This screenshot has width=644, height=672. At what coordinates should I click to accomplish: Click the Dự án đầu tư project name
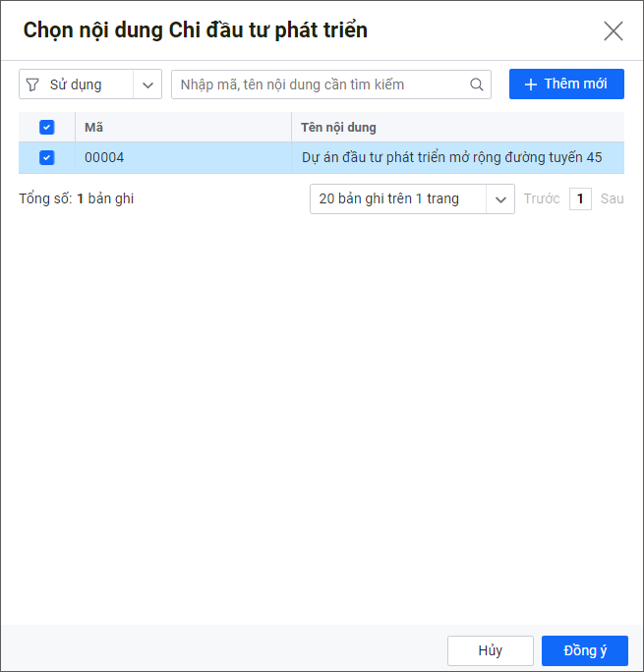click(451, 157)
